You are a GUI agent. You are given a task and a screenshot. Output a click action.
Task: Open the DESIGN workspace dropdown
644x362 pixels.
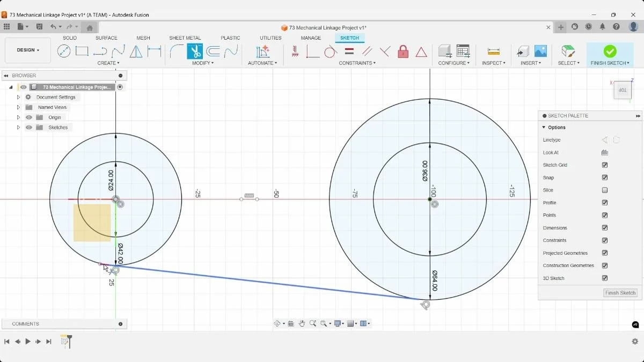[28, 50]
